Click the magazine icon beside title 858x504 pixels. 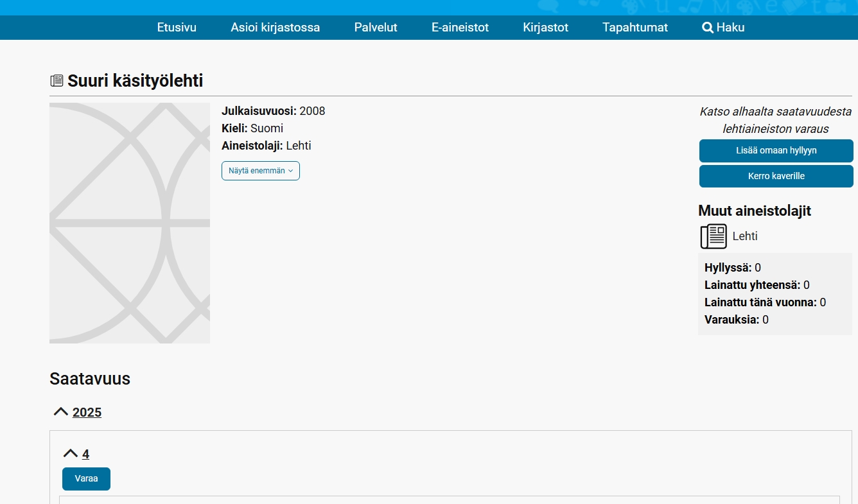click(x=57, y=81)
